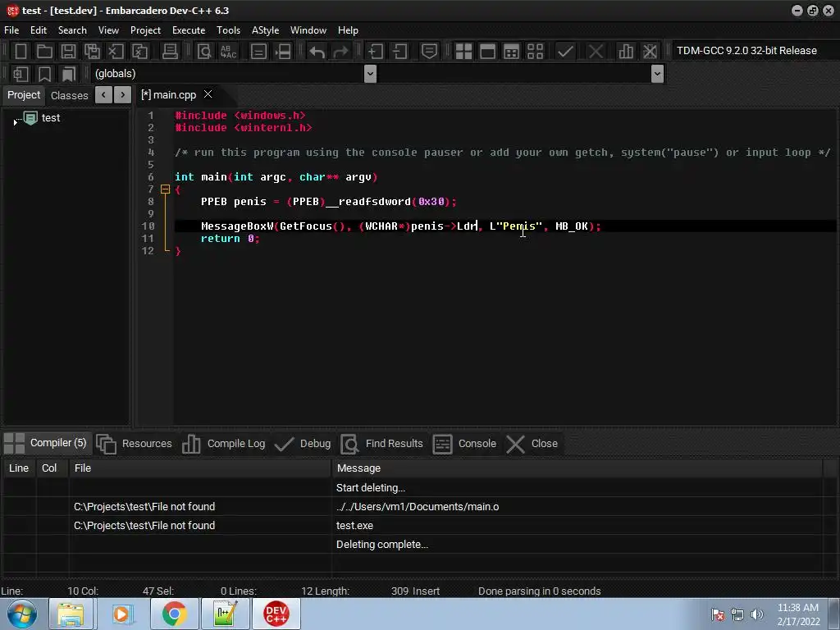Select the test.exe message row
Image resolution: width=840 pixels, height=630 pixels.
click(413, 526)
